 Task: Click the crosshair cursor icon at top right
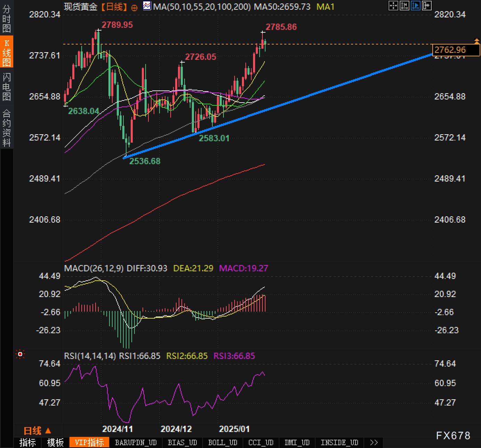click(393, 6)
